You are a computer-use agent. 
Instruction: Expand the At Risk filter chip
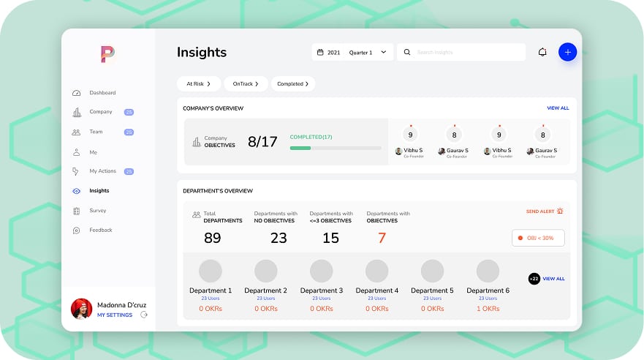pyautogui.click(x=198, y=84)
